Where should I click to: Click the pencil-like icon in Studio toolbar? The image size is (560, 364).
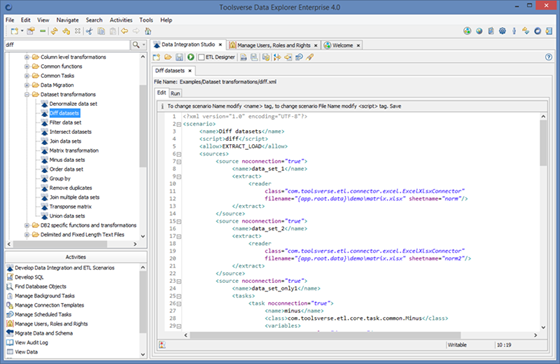click(x=310, y=57)
